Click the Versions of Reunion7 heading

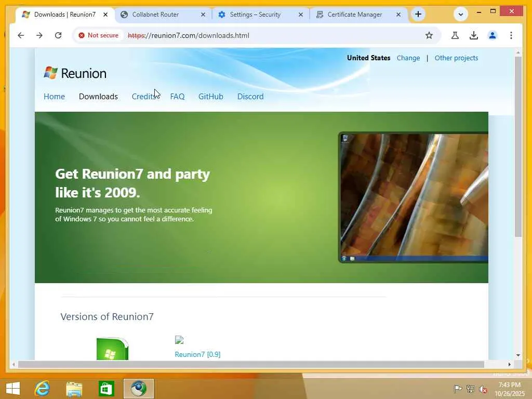107,316
